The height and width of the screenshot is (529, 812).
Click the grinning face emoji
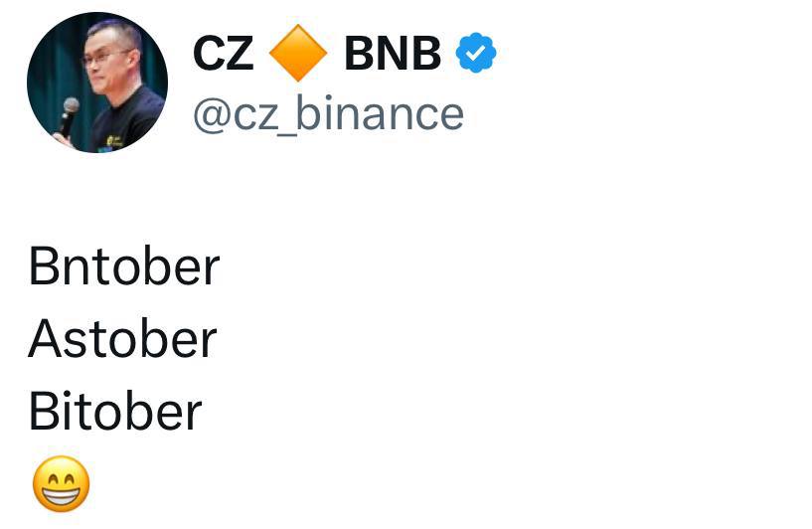pos(62,487)
